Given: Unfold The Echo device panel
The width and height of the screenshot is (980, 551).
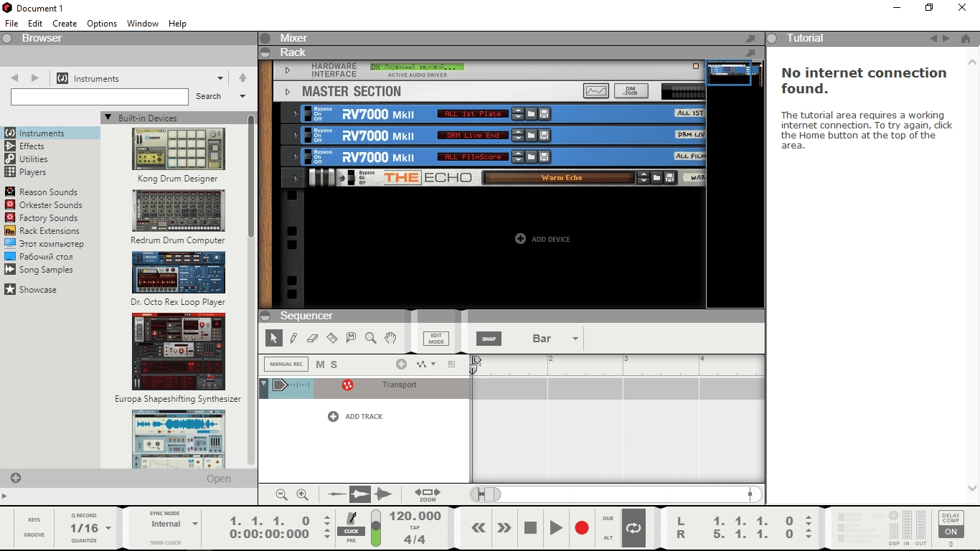Looking at the screenshot, I should point(295,178).
